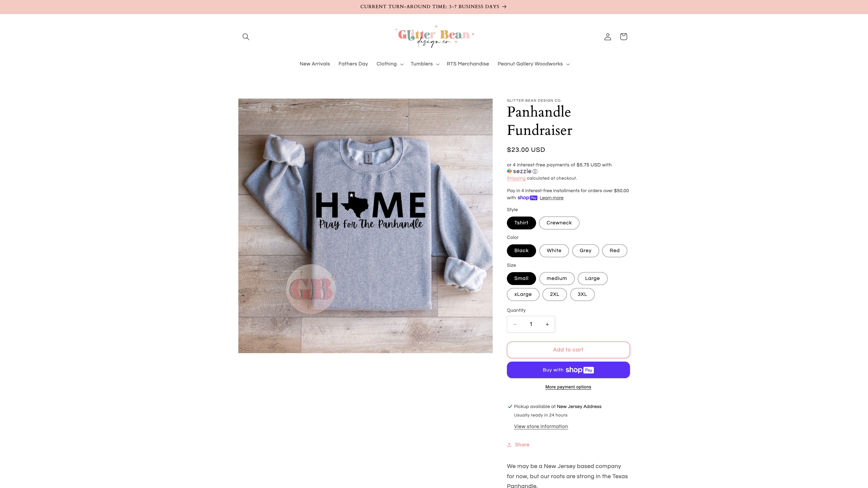Open the RTS Merchandise menu item
Image resolution: width=868 pixels, height=488 pixels.
tap(468, 64)
